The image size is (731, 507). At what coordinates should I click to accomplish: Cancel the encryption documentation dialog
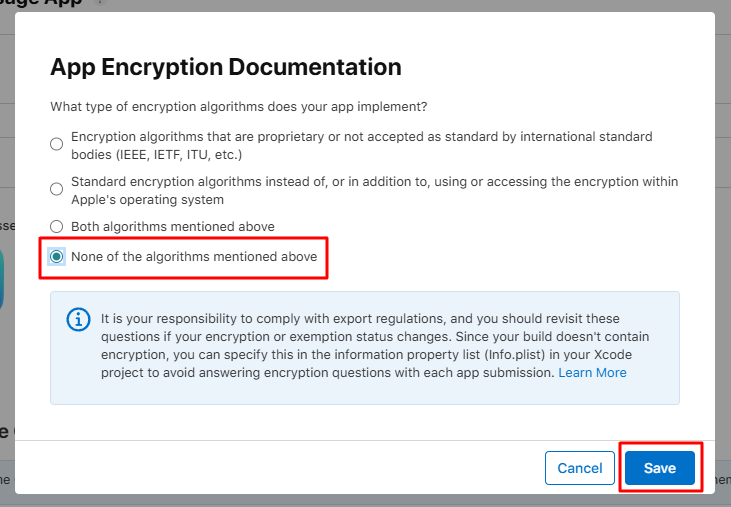click(x=579, y=468)
